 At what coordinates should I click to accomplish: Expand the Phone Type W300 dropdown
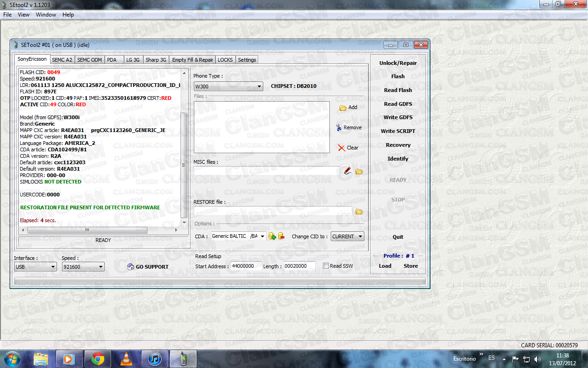[259, 86]
